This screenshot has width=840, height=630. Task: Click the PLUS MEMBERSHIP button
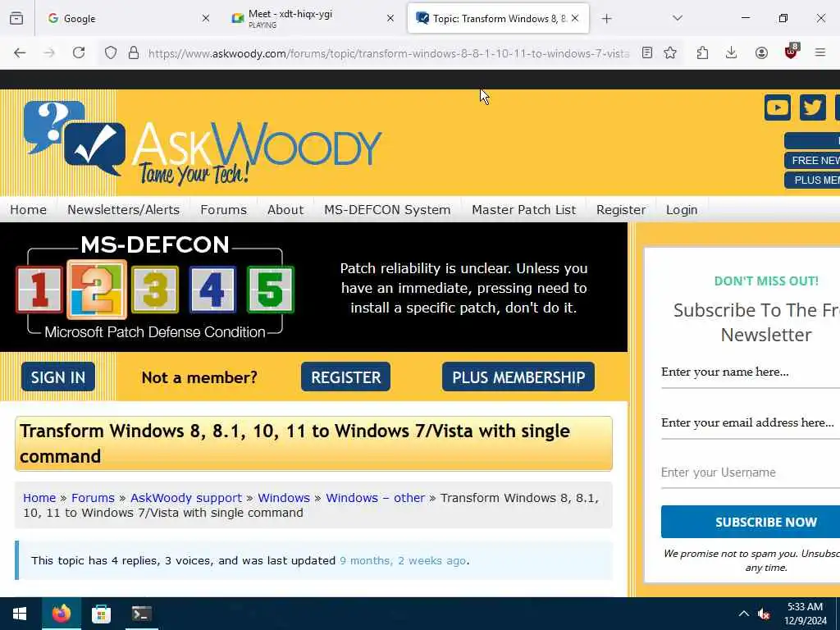pyautogui.click(x=518, y=377)
